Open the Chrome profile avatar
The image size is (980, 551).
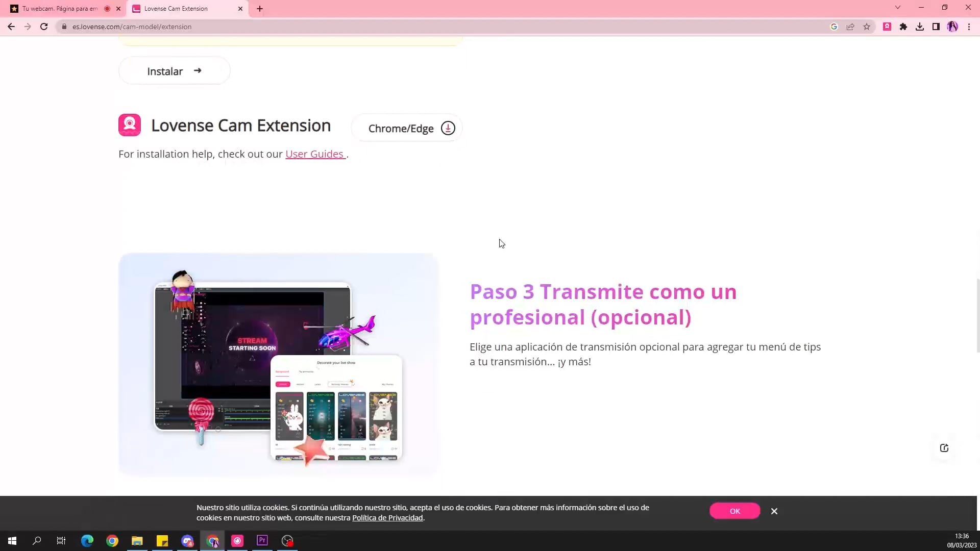(x=952, y=27)
